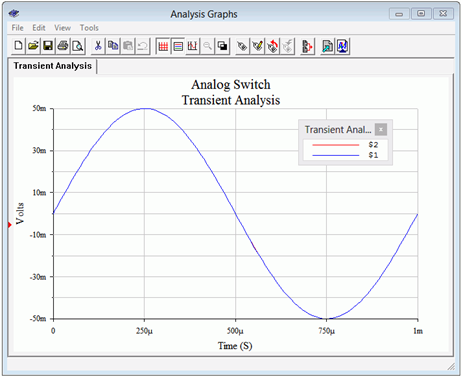Click the Cut scissors icon
This screenshot has height=377, width=461.
coord(98,46)
